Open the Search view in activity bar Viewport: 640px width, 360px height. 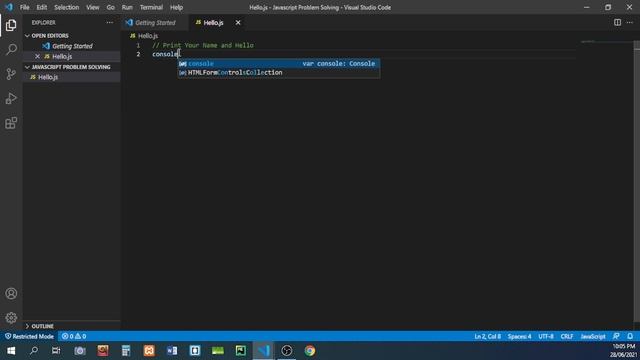[11, 50]
